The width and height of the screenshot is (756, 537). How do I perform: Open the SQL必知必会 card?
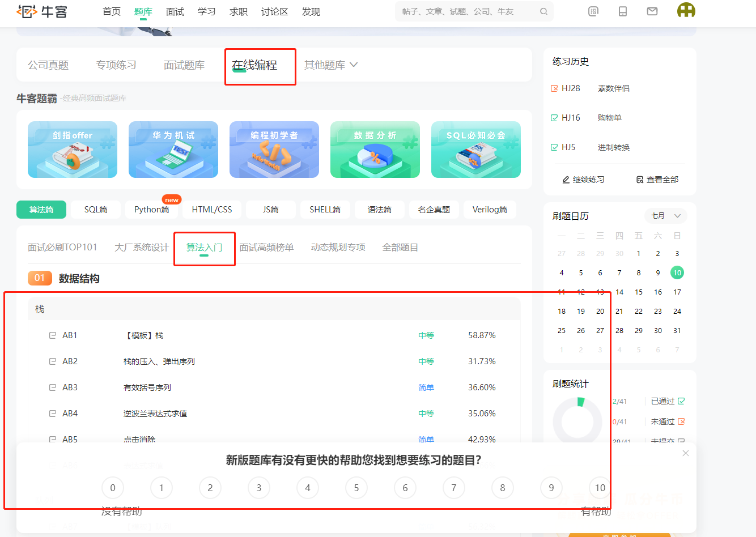pyautogui.click(x=476, y=150)
